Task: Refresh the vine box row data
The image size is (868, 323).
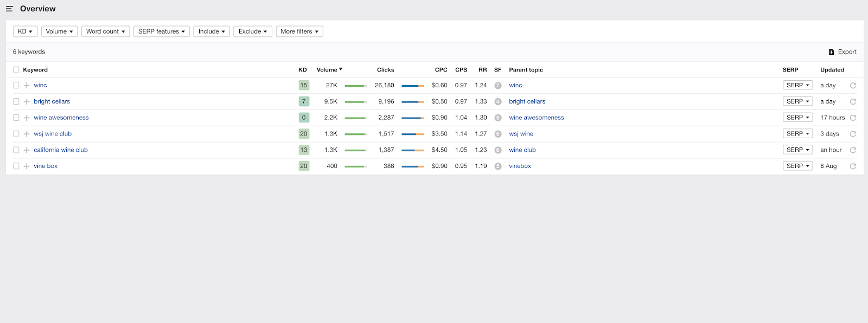Action: click(853, 166)
